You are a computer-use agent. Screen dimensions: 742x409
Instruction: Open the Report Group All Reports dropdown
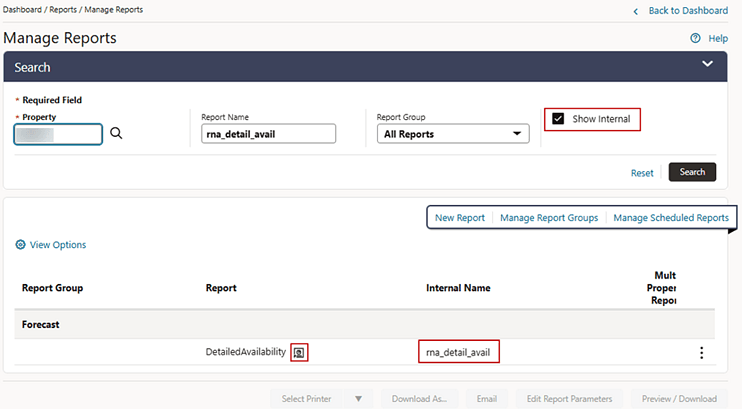tap(453, 134)
